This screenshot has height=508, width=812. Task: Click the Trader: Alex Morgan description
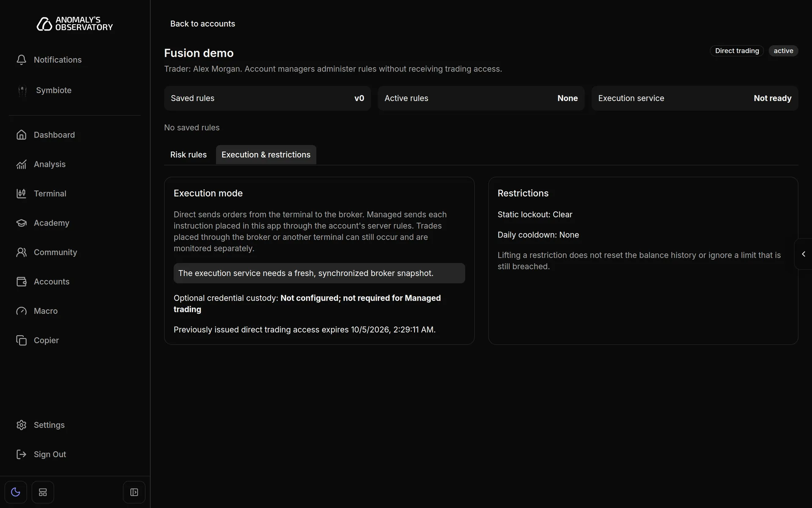coord(333,69)
